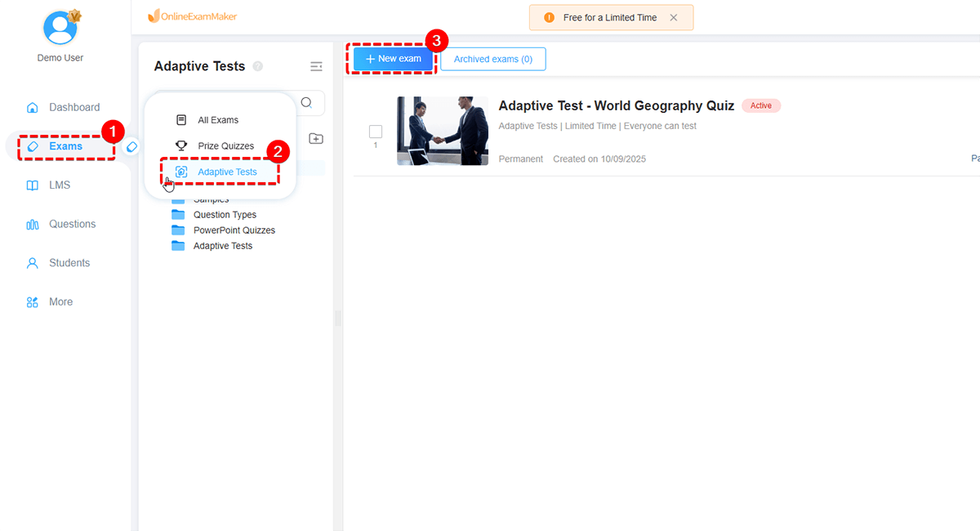Open Exams in the sidebar
The height and width of the screenshot is (531, 980).
(x=65, y=146)
